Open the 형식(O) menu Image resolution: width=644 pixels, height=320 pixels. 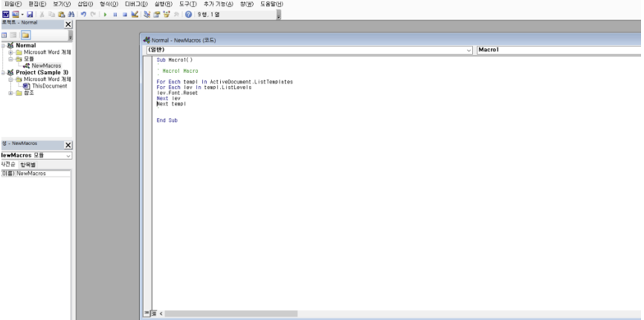(109, 4)
